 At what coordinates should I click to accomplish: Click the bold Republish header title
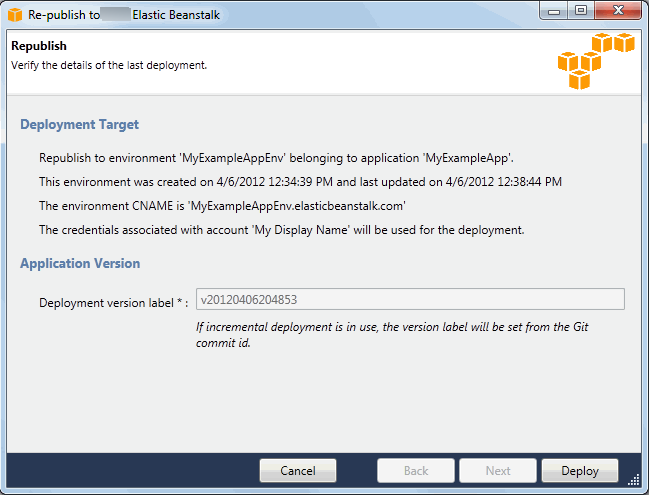coord(39,46)
